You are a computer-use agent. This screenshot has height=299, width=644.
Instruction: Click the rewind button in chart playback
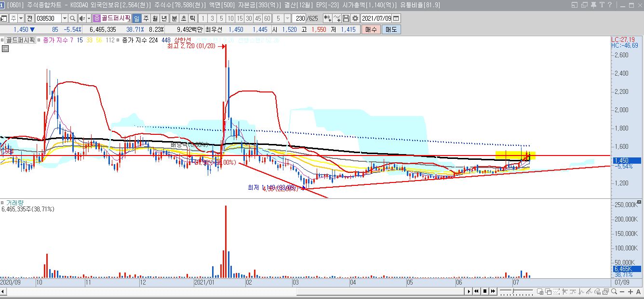[x=476, y=291]
